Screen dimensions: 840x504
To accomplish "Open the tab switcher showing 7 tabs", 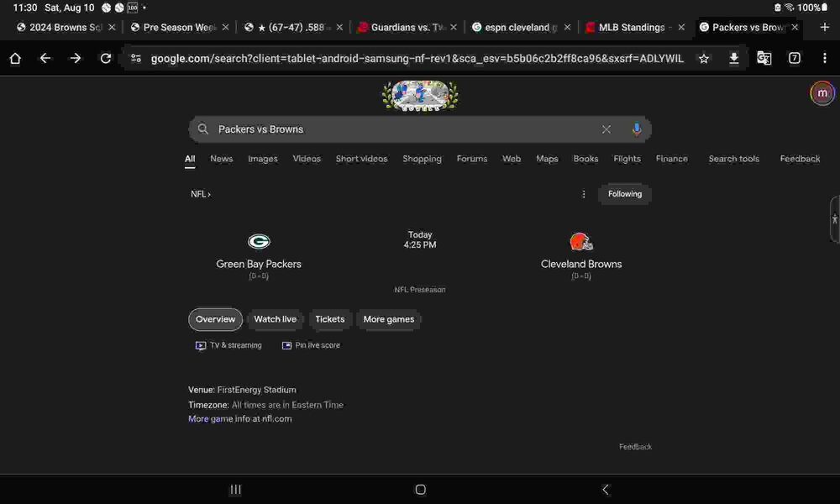I will tap(795, 59).
